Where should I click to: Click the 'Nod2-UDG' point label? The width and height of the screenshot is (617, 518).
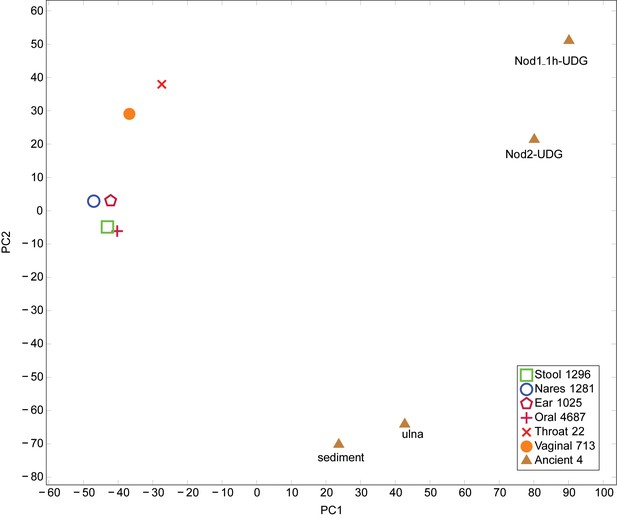[x=534, y=154]
